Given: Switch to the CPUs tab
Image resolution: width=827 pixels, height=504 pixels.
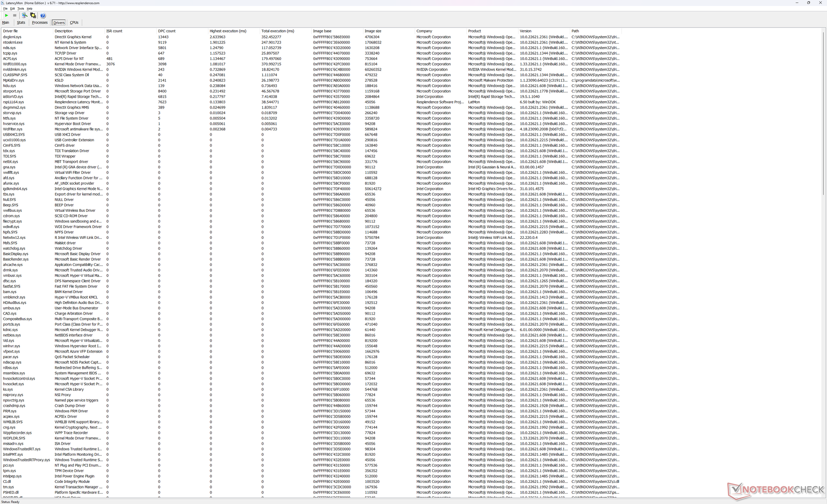Looking at the screenshot, I should tap(74, 23).
